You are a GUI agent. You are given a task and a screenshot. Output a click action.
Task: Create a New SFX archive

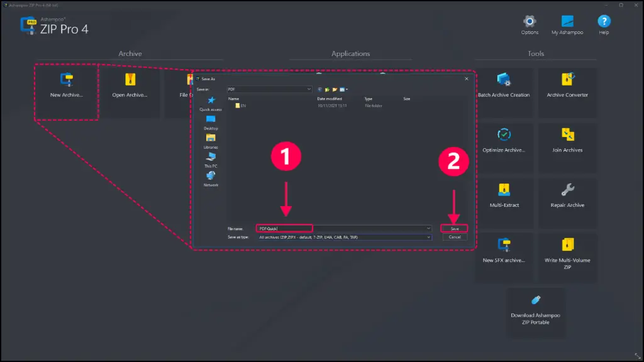(x=504, y=251)
